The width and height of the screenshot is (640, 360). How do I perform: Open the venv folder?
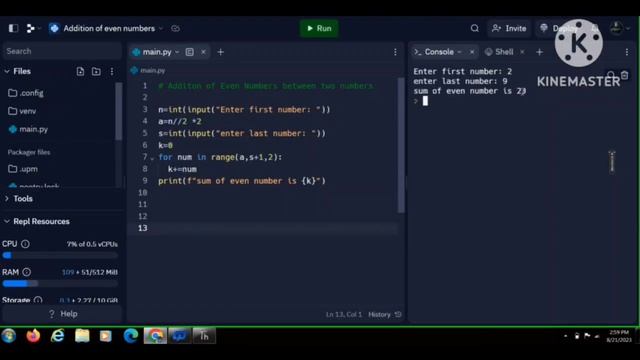pos(22,111)
